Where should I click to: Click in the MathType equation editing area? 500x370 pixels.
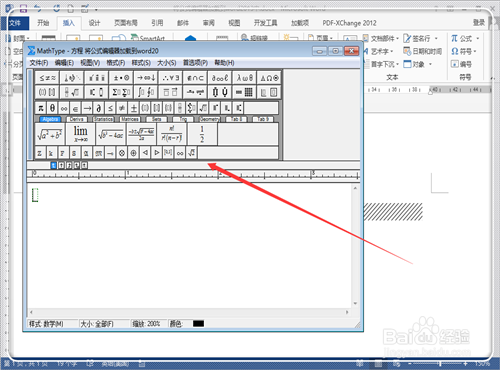pos(189,246)
